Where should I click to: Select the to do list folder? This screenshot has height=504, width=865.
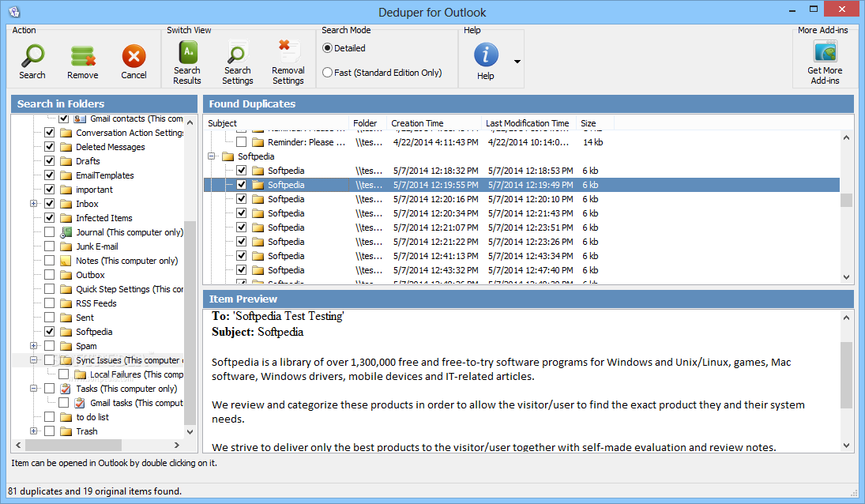[x=92, y=417]
